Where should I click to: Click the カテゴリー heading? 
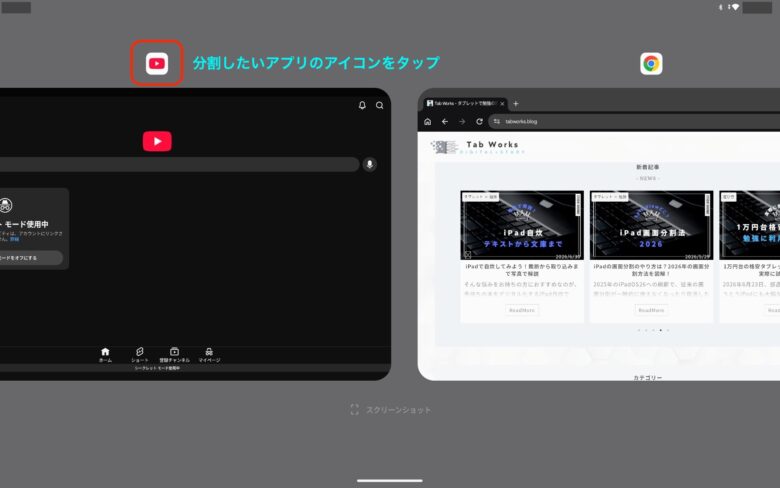648,378
